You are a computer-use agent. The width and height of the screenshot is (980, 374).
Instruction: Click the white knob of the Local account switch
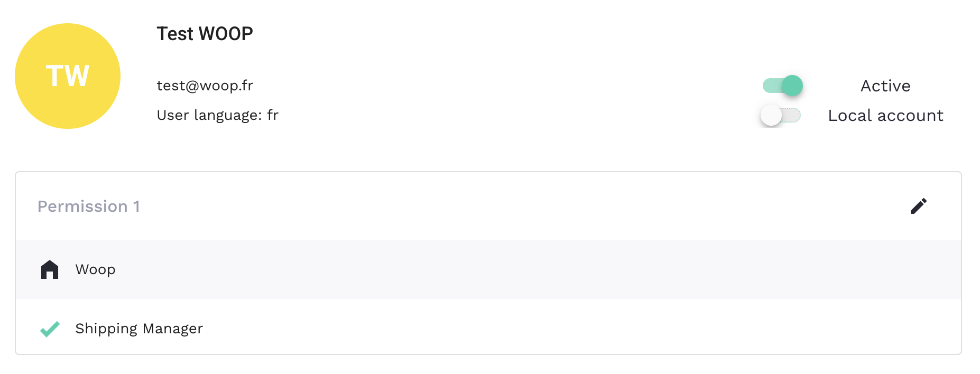(x=771, y=115)
